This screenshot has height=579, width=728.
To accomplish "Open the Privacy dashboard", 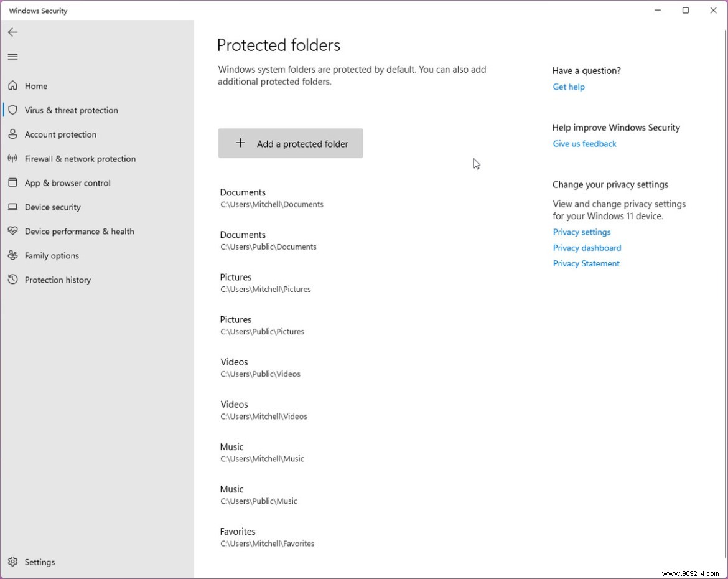I will click(x=587, y=247).
